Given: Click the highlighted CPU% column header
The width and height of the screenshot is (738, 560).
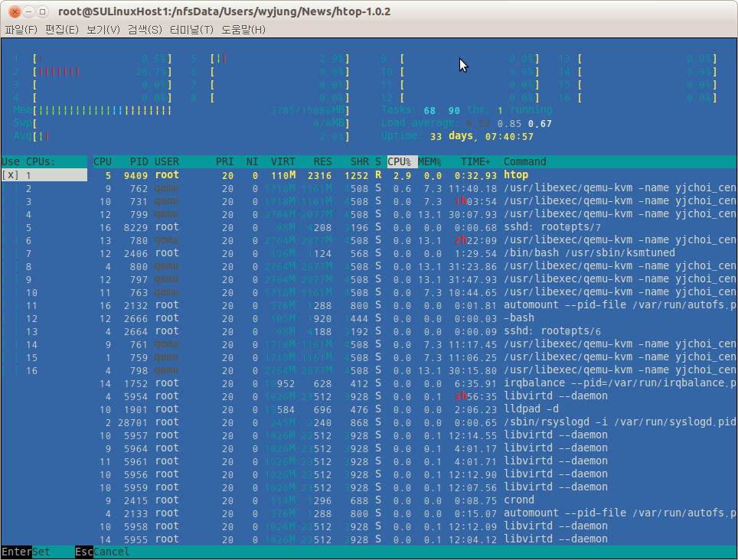Looking at the screenshot, I should click(403, 161).
